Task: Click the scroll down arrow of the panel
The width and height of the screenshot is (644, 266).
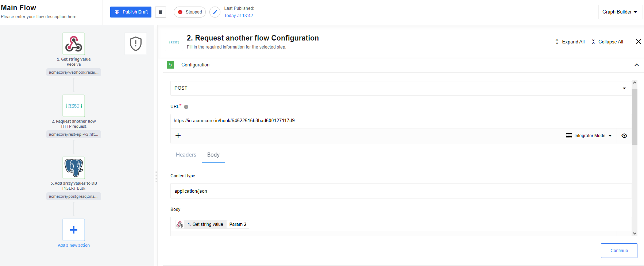Action: pyautogui.click(x=635, y=233)
